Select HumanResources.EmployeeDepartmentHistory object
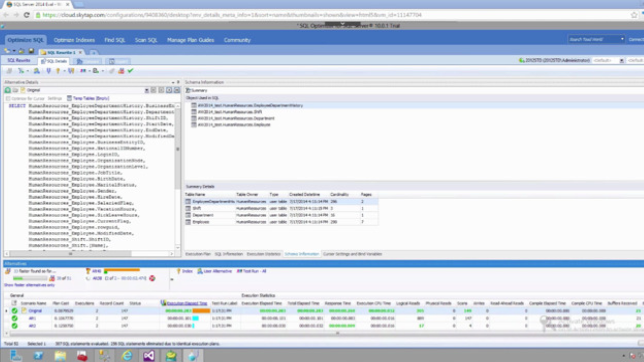644x362 pixels. [250, 106]
